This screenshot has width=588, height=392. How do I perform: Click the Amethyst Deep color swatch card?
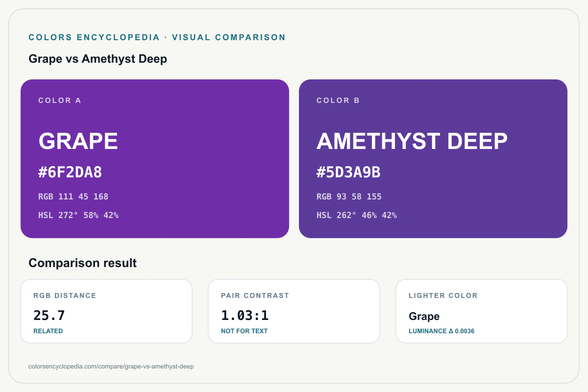coord(433,159)
